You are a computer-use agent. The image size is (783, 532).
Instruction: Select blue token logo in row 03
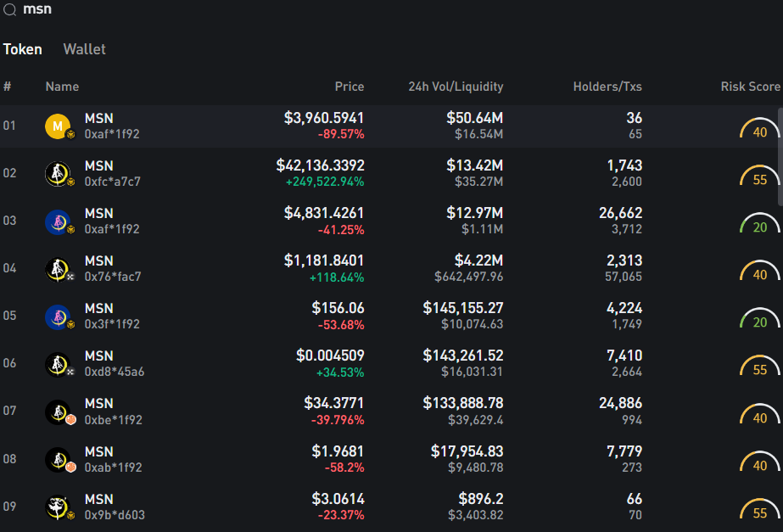[57, 221]
